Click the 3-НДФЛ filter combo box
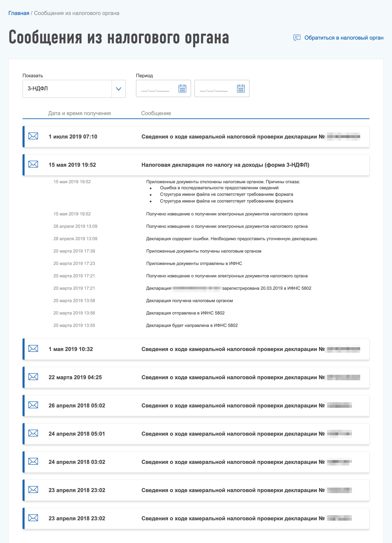The height and width of the screenshot is (543, 392). [74, 89]
